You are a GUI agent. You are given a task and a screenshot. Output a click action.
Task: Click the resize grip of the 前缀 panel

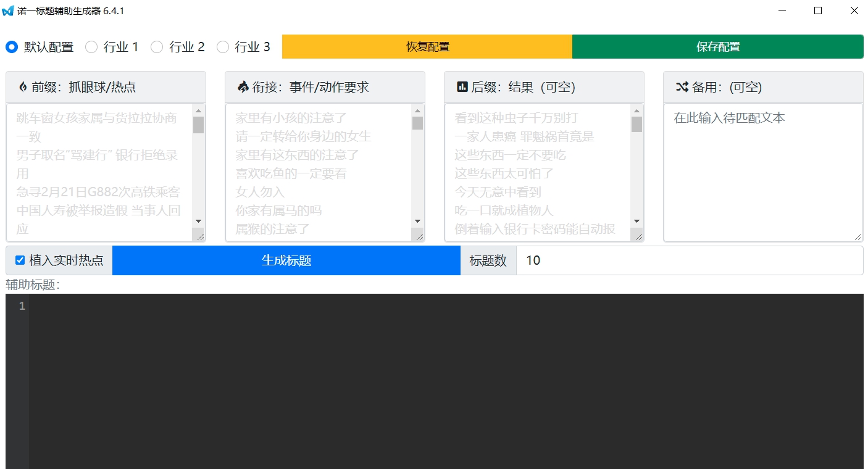pos(201,236)
